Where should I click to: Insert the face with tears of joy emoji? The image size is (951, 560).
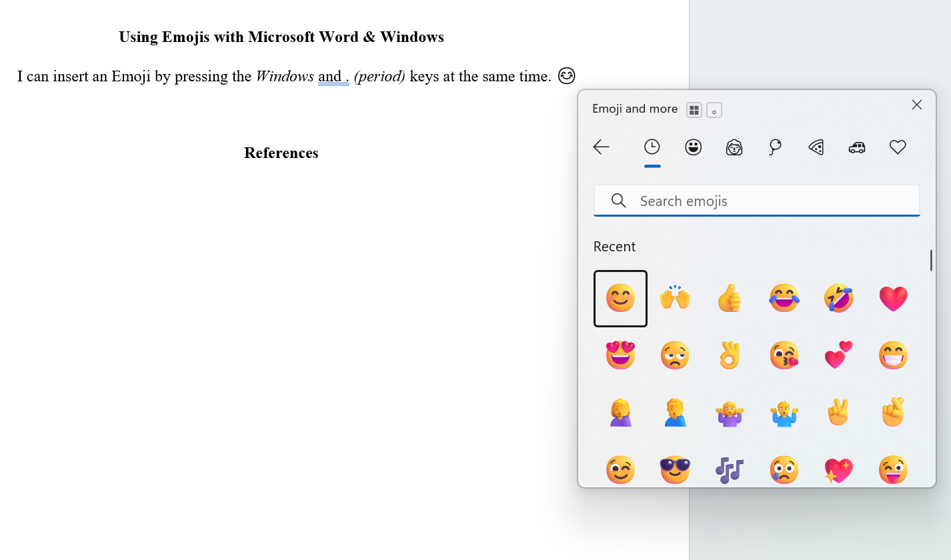tap(784, 299)
